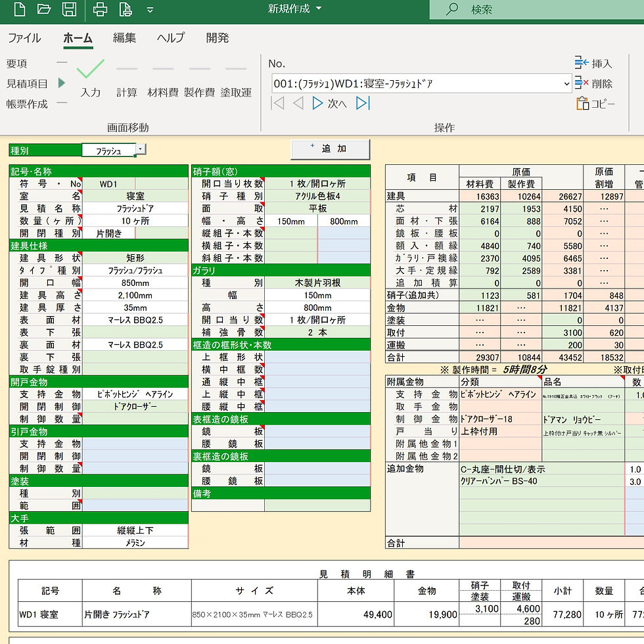The image size is (644, 644).
Task: Click 本体 amount 49,400
Action: 356,614
